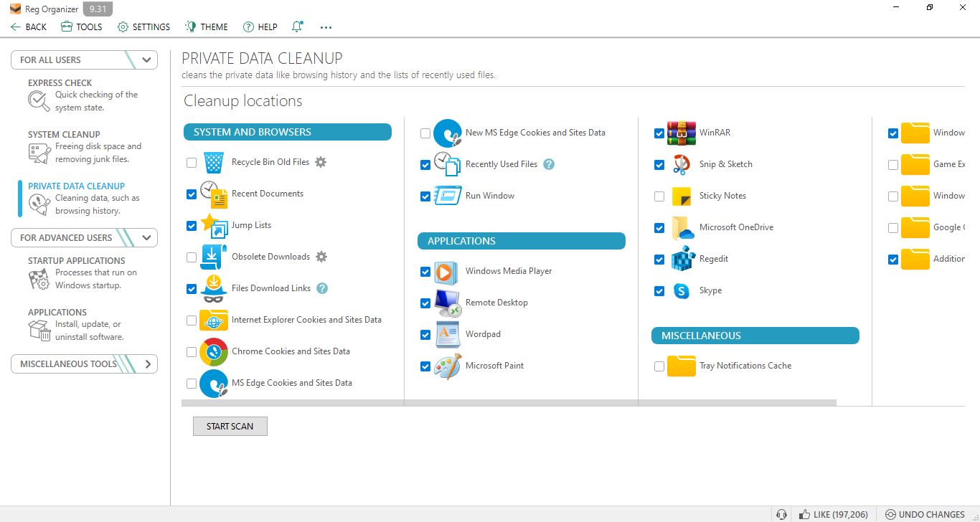Open the Settings menu
The width and height of the screenshot is (980, 522).
coord(143,27)
